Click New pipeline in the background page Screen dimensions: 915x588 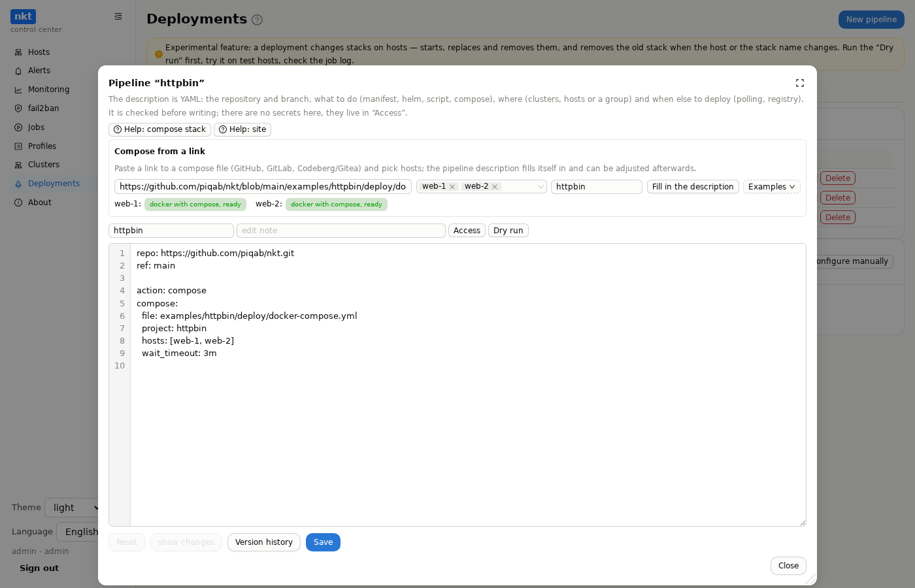[x=871, y=20]
